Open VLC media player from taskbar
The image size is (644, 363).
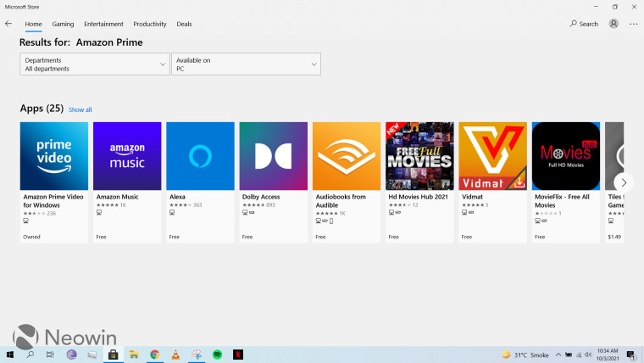(175, 355)
